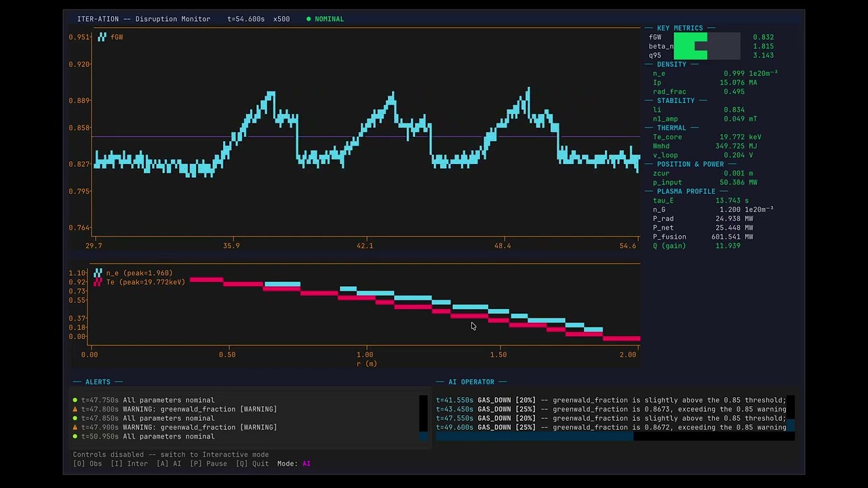Click the green dot on the t=47.850s alert

point(75,418)
